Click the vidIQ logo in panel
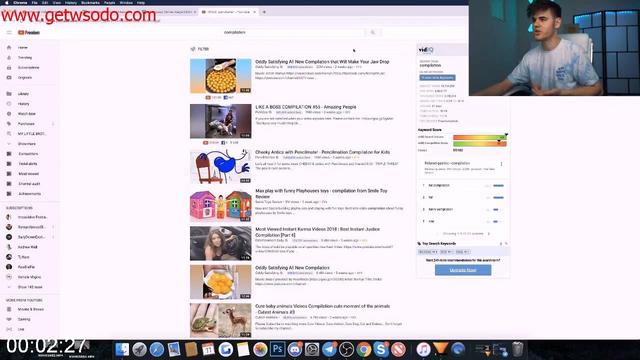The height and width of the screenshot is (360, 640). click(426, 50)
